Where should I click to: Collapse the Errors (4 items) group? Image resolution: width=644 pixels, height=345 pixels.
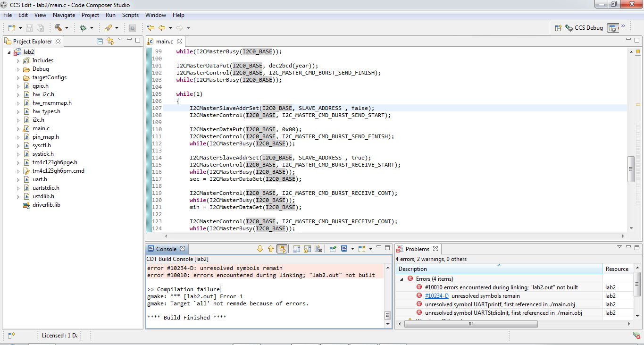point(402,279)
